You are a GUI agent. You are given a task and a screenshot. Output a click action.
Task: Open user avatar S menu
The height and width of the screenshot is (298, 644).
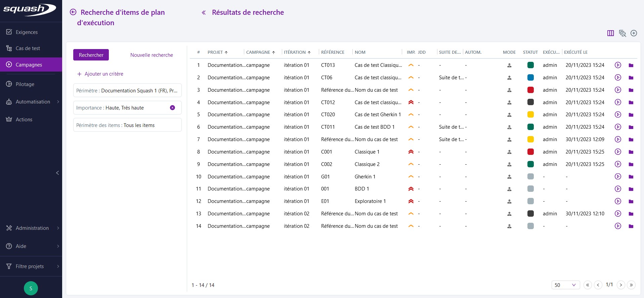pos(31,288)
